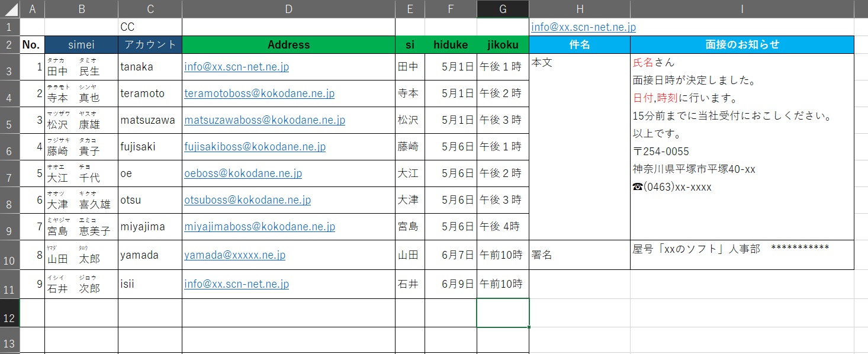
Task: Click the Select All corner triangle
Action: coord(10,9)
